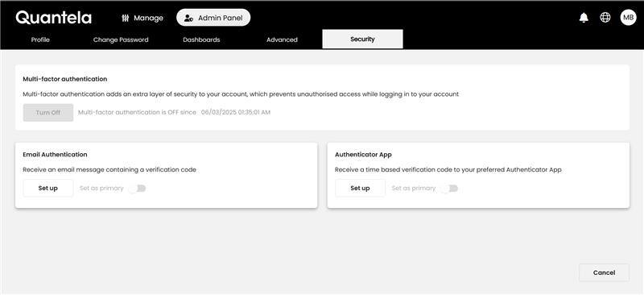Select the Security tab
The height and width of the screenshot is (295, 644).
tap(362, 39)
